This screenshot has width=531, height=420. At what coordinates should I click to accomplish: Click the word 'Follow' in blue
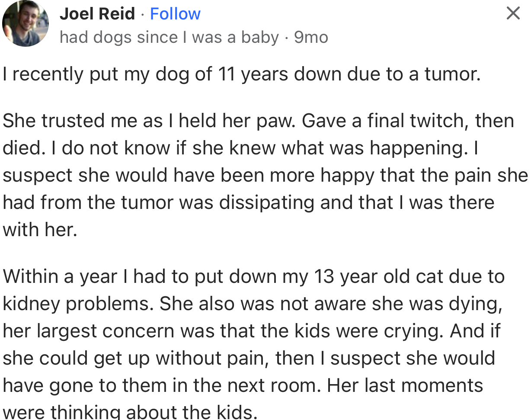(x=175, y=13)
